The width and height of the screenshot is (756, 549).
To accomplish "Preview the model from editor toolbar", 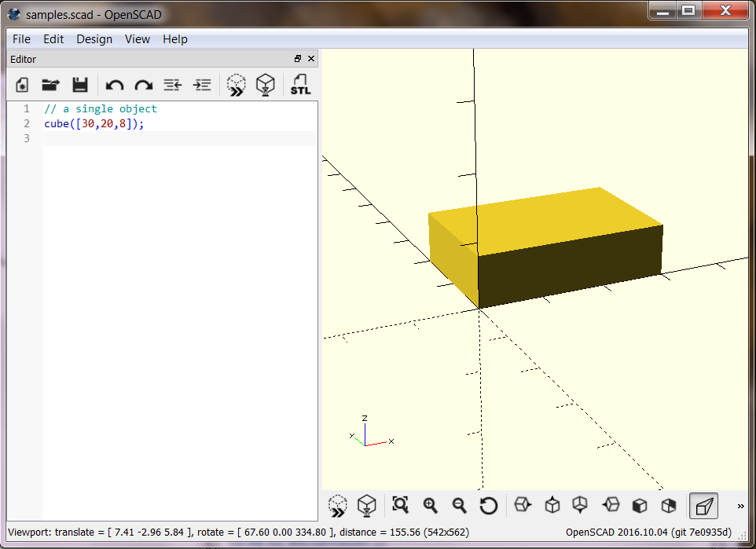I will [237, 85].
